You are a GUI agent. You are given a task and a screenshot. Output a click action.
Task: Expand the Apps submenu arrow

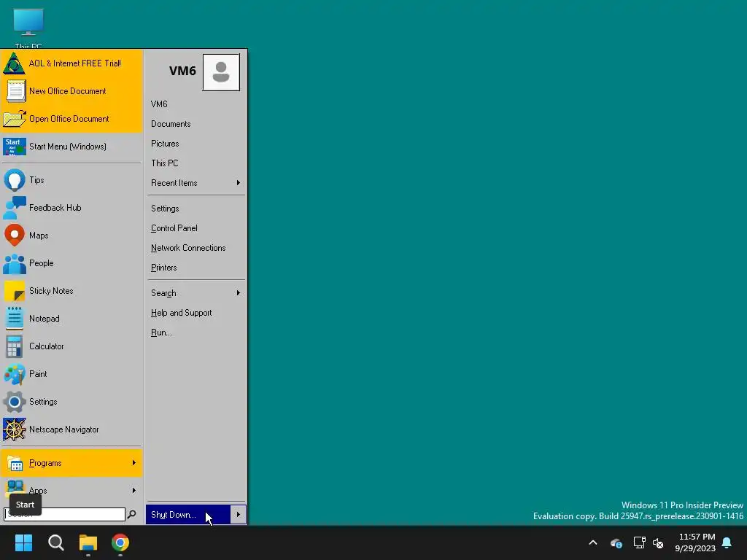pos(134,491)
